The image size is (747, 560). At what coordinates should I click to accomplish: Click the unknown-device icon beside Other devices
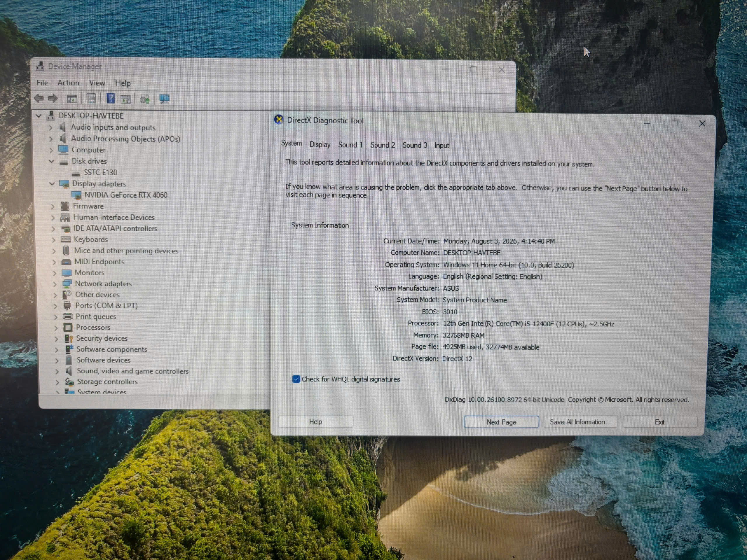point(67,294)
